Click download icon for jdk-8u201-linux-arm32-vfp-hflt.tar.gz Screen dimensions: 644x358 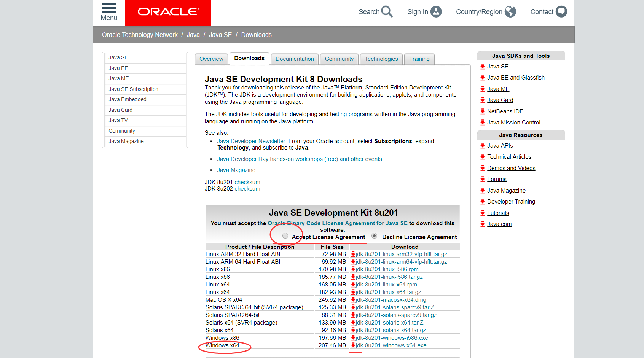353,254
